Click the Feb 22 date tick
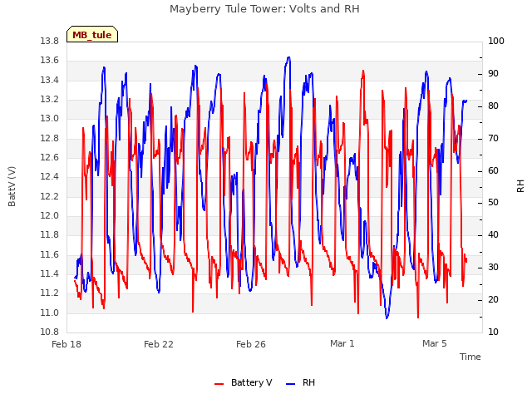Viewport: 532px width, 399px height. [x=159, y=344]
